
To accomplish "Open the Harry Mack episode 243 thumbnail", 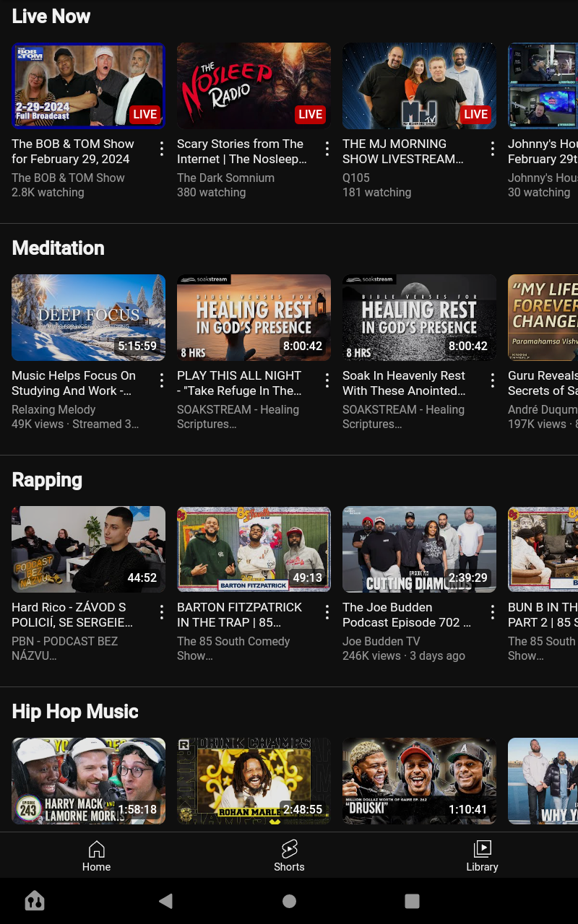I will coord(88,780).
